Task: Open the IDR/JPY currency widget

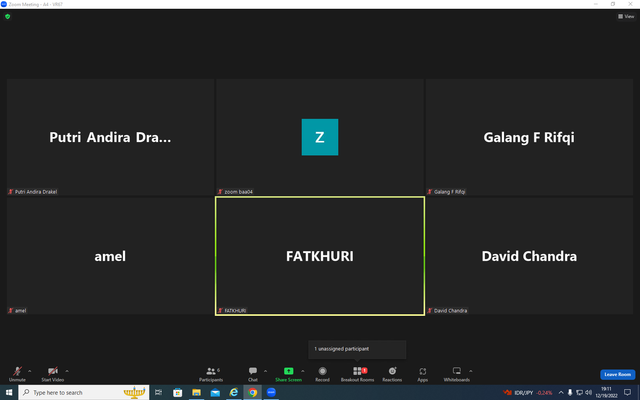Action: click(x=528, y=393)
